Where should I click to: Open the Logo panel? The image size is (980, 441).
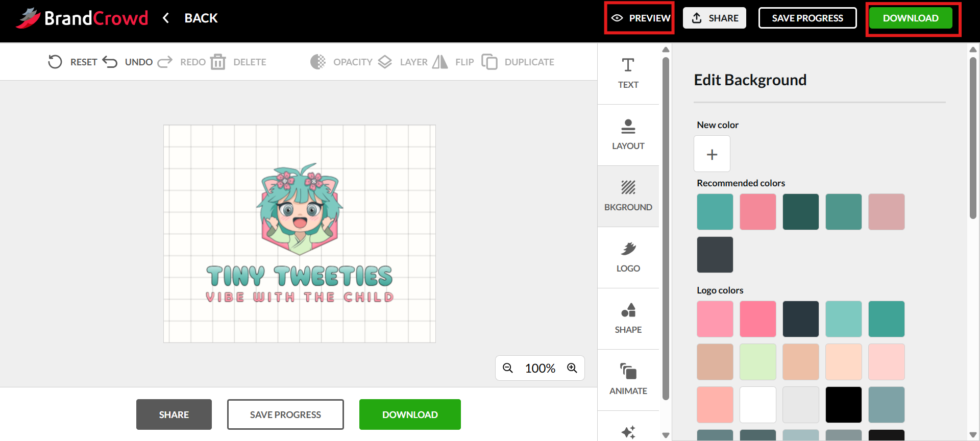point(628,257)
